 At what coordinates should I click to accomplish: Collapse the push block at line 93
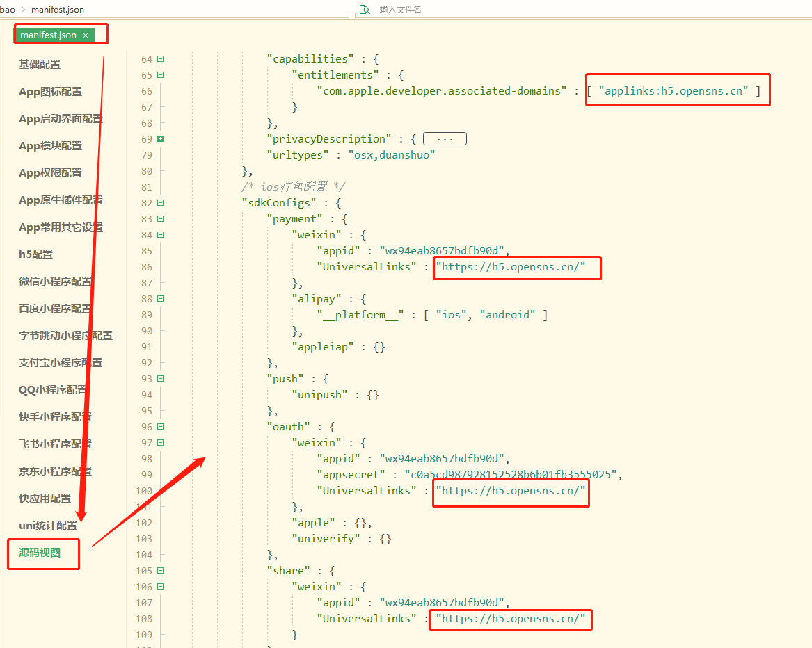pos(161,378)
